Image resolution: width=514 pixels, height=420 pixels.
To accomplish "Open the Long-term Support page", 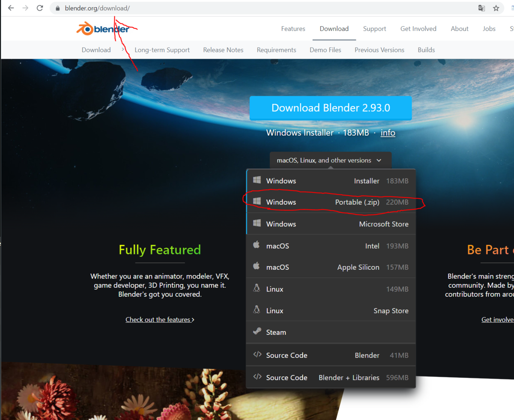I will (x=162, y=50).
